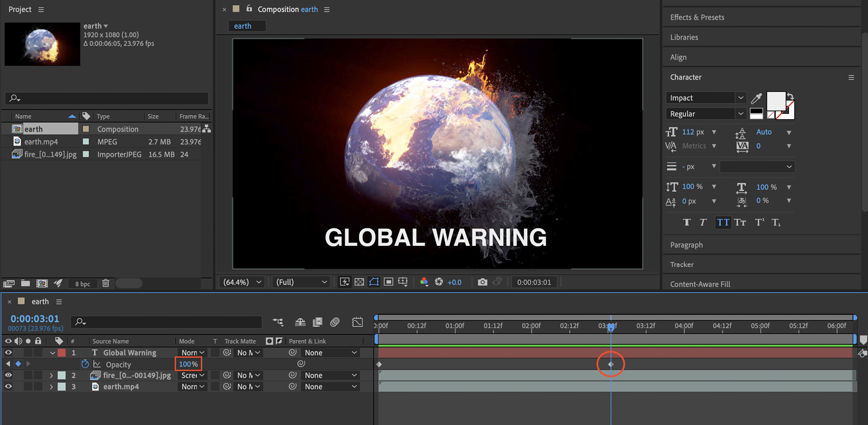Enable motion blur icon in timeline
Screen dimensions: 868x425
335,322
